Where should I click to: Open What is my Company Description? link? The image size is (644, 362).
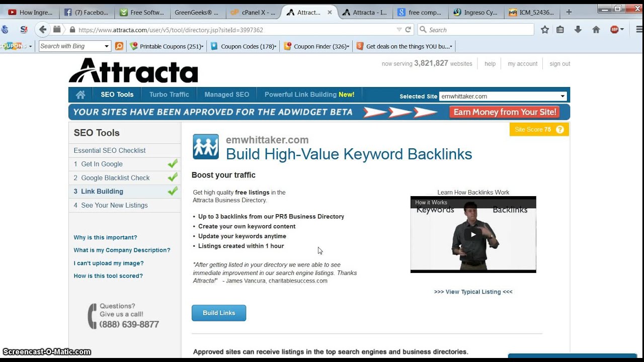click(x=122, y=250)
